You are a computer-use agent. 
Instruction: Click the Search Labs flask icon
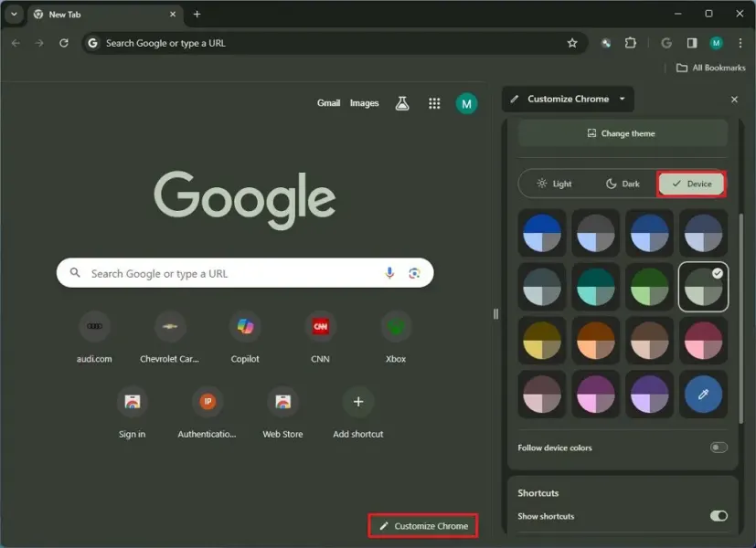point(401,103)
